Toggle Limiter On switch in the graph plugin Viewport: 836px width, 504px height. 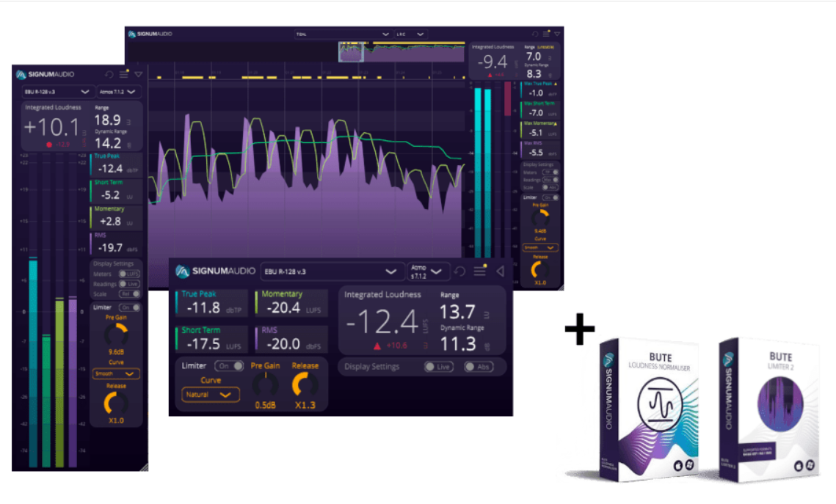pyautogui.click(x=550, y=197)
